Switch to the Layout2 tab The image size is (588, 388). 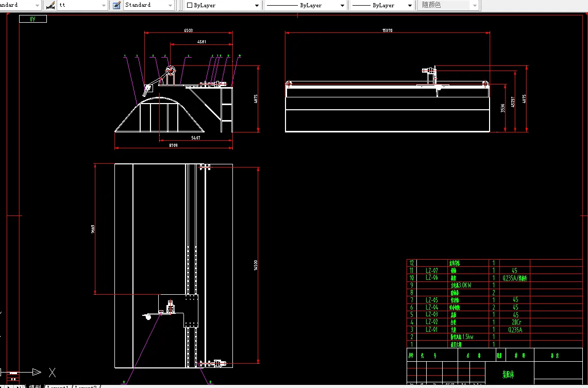(86, 386)
